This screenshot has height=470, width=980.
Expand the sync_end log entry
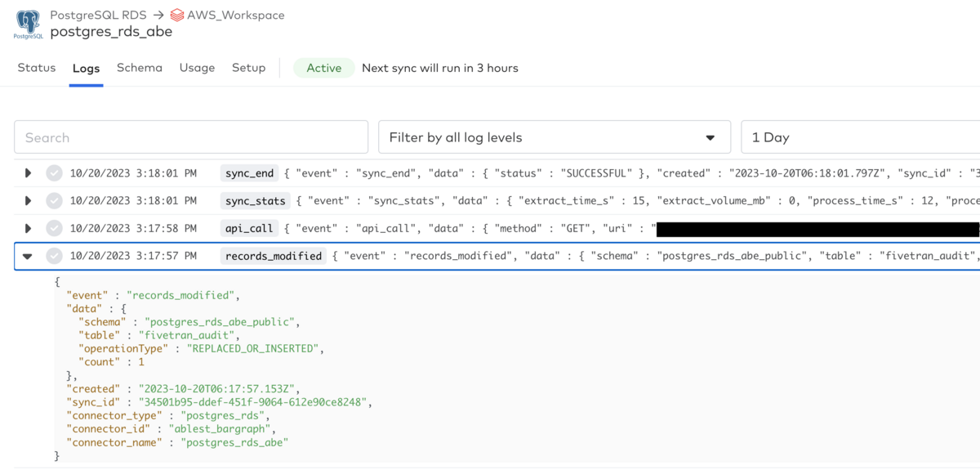coord(28,173)
